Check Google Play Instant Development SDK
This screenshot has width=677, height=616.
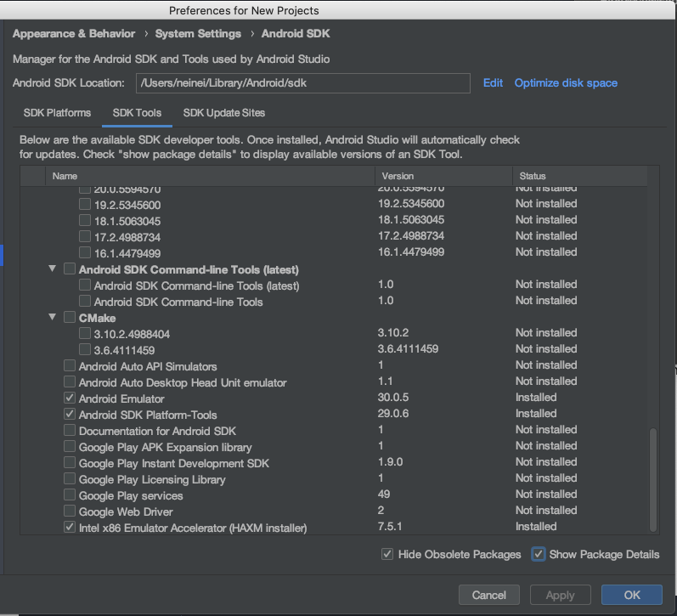[70, 462]
